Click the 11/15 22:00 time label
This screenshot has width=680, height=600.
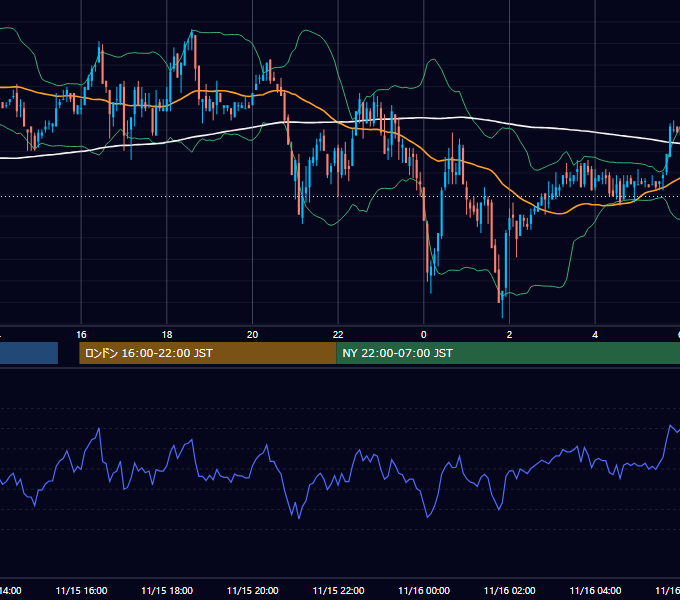[338, 590]
